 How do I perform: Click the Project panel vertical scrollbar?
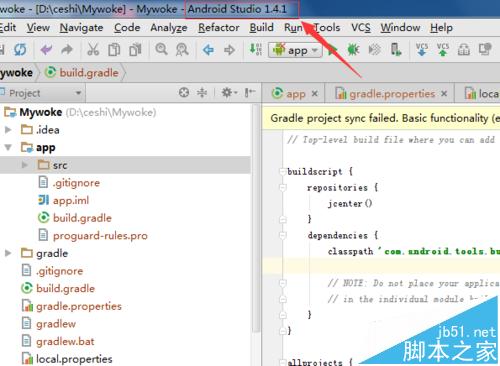[x=256, y=218]
